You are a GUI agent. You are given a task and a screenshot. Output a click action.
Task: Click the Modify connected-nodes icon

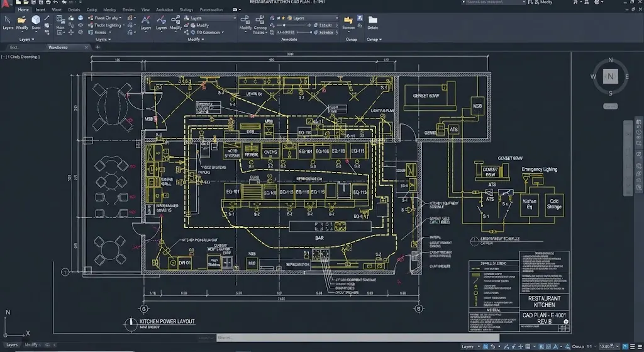pyautogui.click(x=176, y=19)
